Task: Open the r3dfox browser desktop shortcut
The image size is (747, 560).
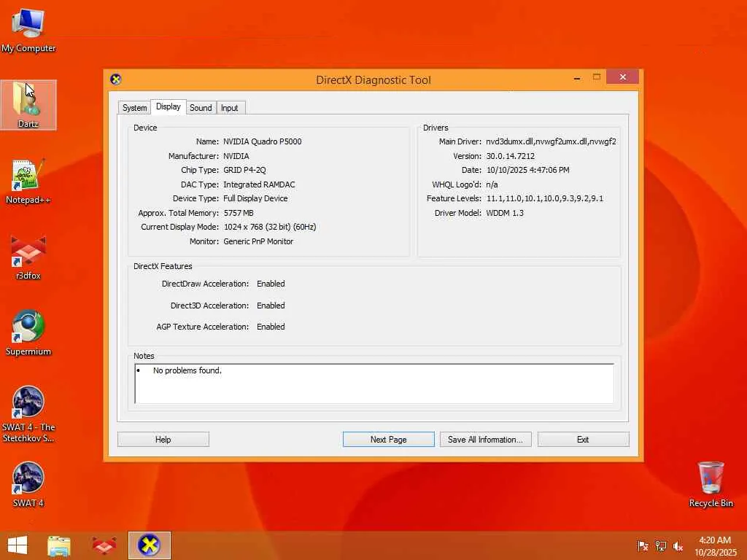Action: tap(28, 257)
